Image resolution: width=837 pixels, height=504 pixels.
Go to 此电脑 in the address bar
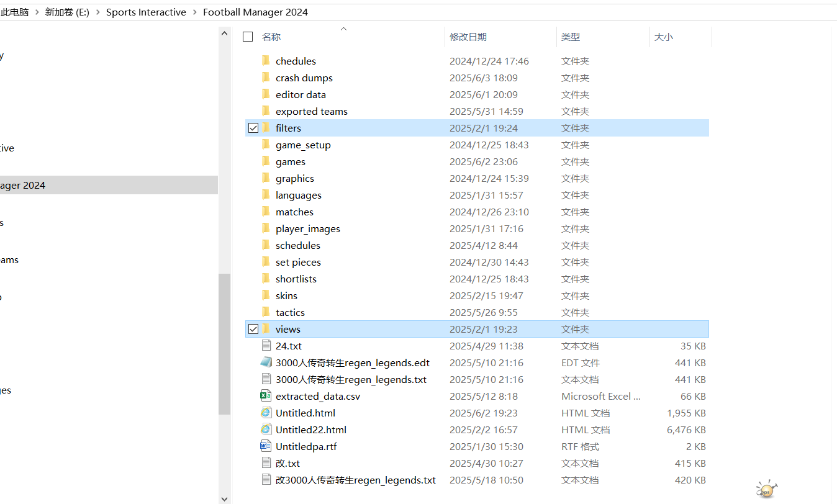14,12
